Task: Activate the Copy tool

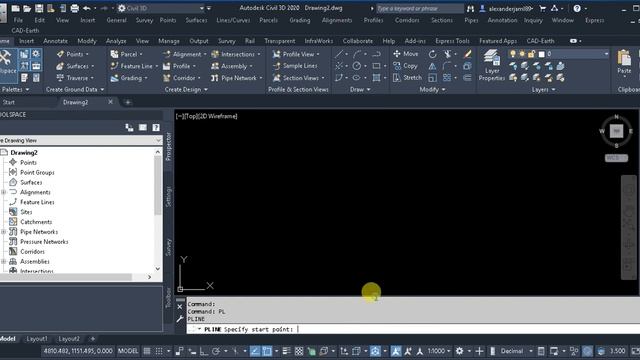Action: 405,66
